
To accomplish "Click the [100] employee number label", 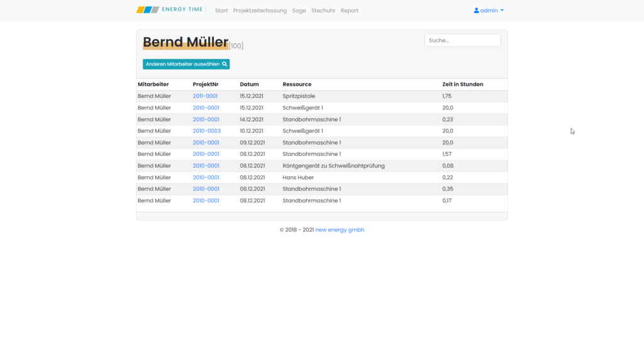I will (236, 45).
